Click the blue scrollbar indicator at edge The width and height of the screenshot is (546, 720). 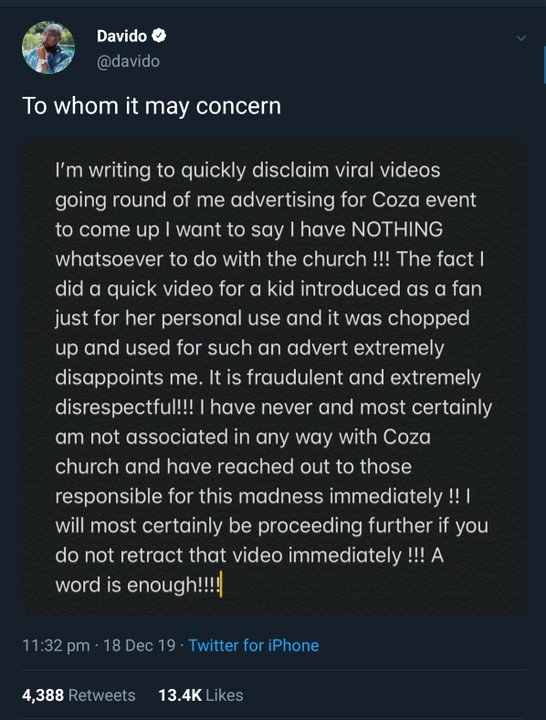click(544, 64)
